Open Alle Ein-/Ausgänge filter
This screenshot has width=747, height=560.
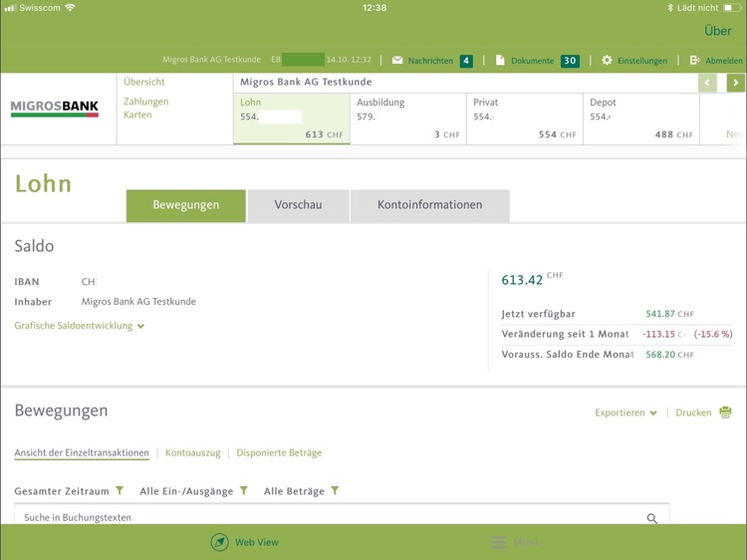tap(193, 491)
